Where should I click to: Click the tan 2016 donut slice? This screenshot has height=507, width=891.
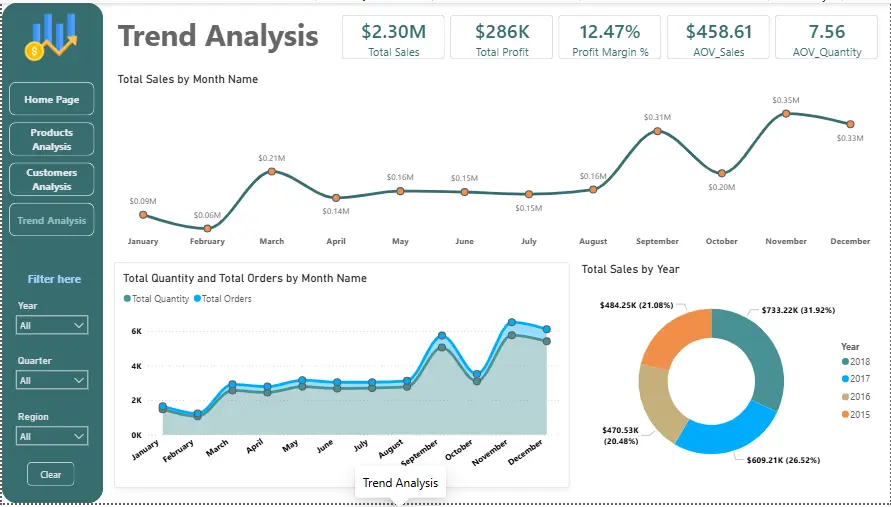pyautogui.click(x=657, y=401)
